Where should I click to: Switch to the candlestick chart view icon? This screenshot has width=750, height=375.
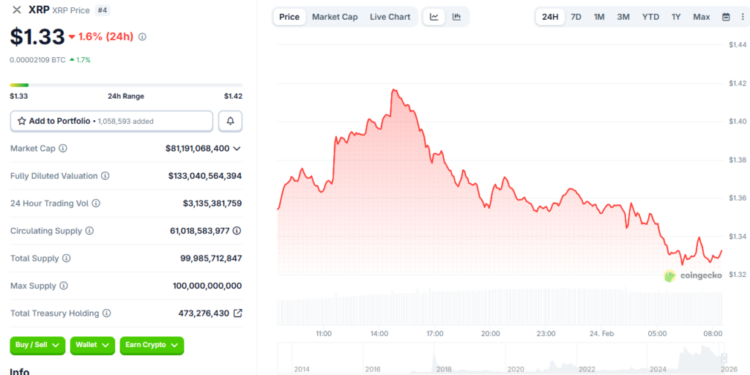(x=457, y=17)
